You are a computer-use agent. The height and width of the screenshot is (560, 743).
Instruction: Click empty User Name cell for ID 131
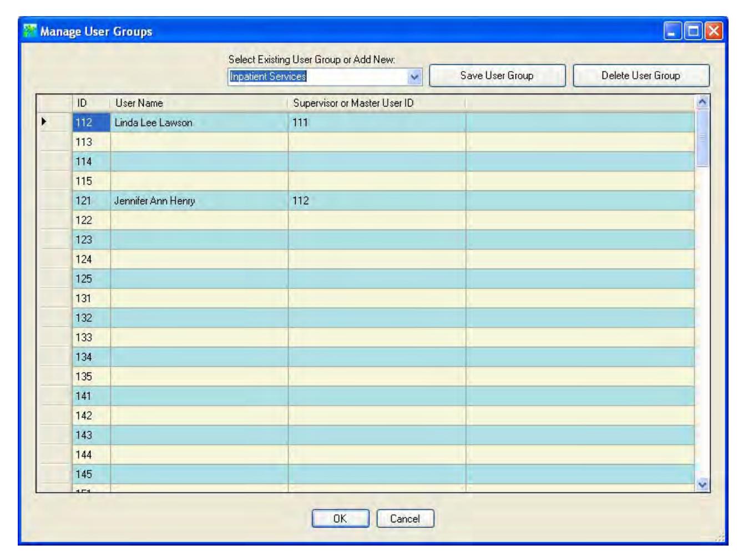pos(199,299)
